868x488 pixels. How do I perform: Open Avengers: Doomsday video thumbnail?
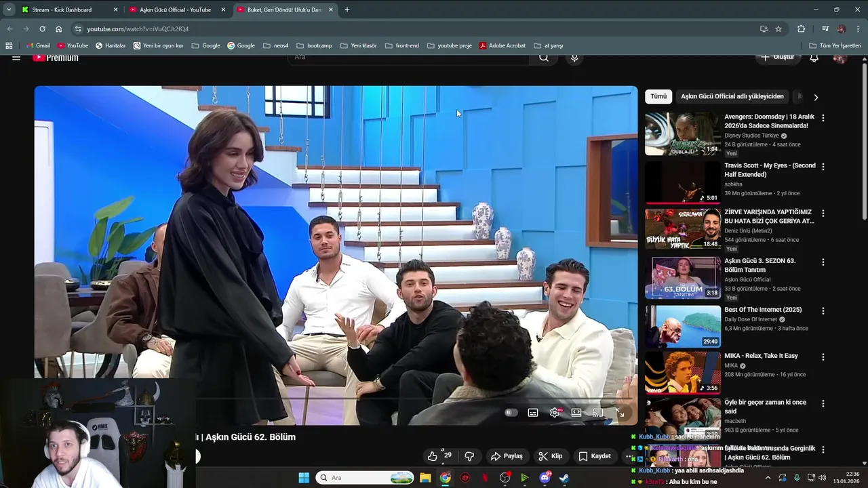click(683, 134)
